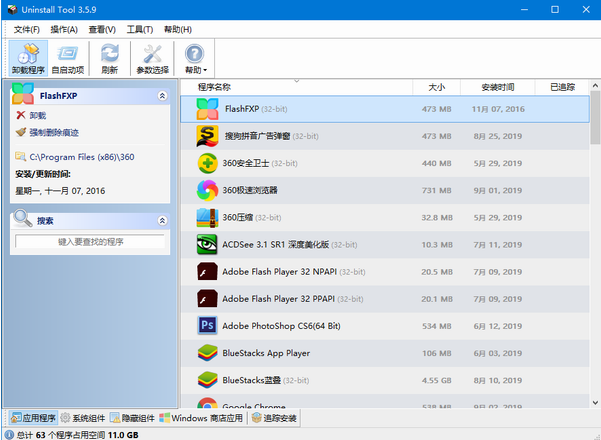Click the program search input field

click(x=90, y=242)
